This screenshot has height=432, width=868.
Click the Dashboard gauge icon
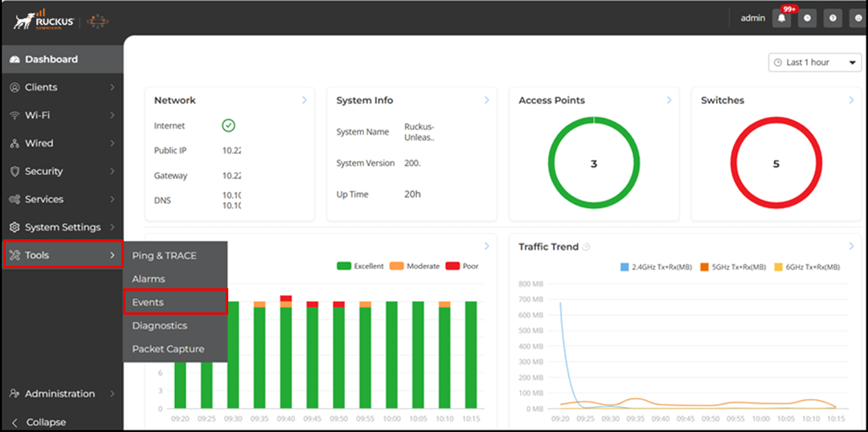(15, 59)
